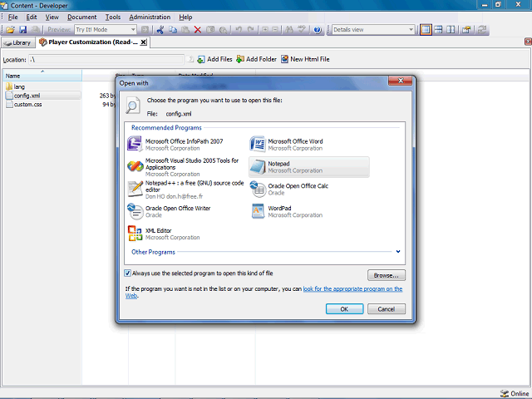
Task: Expand the Other Programs section chevron
Action: 398,252
